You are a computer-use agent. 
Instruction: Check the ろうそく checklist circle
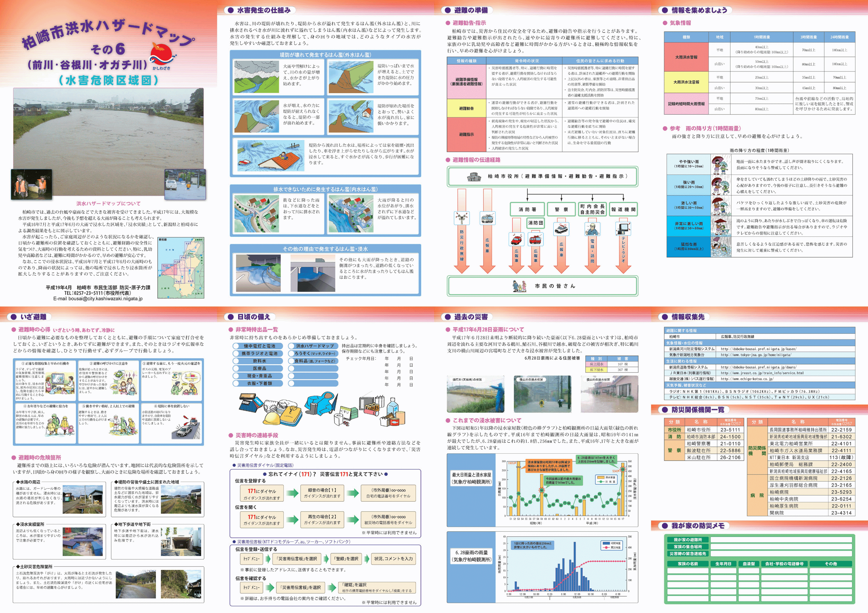[292, 354]
